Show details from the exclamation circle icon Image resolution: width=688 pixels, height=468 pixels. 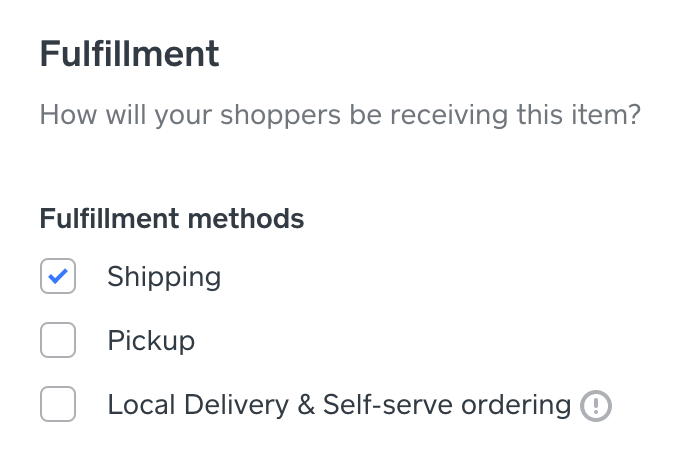[596, 405]
